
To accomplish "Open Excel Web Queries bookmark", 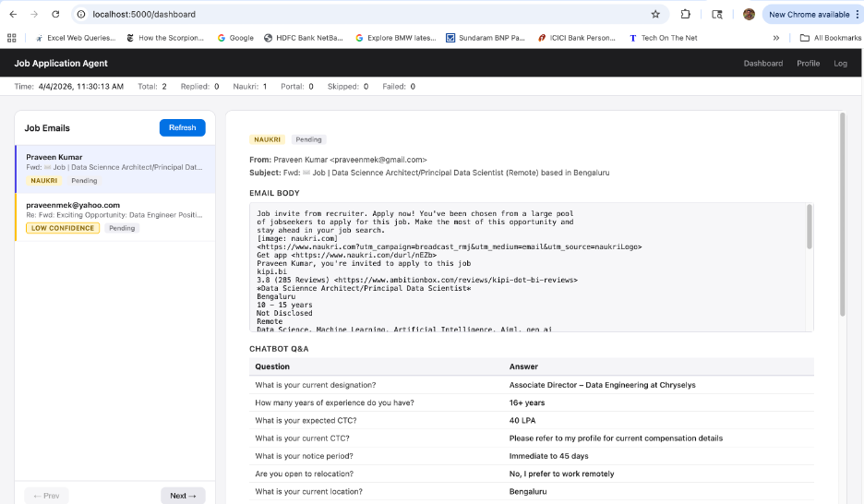I will [x=76, y=38].
